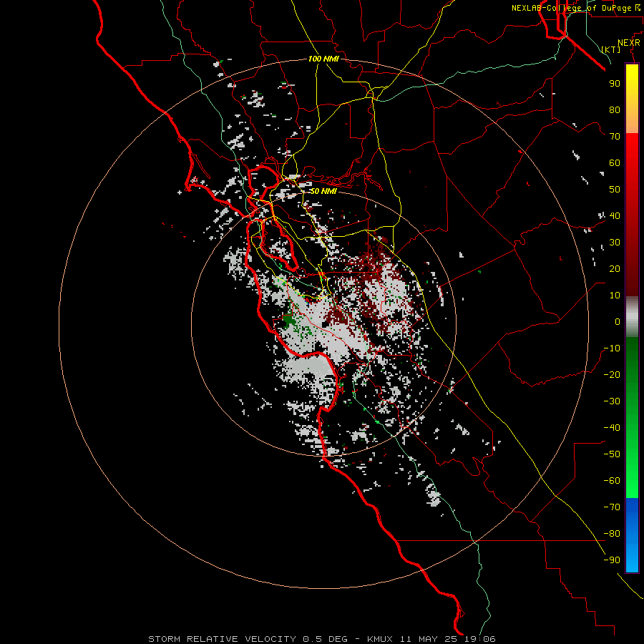644x644 pixels.
Task: Pick the light blue bottom segment of the color bar
Action: click(x=632, y=560)
